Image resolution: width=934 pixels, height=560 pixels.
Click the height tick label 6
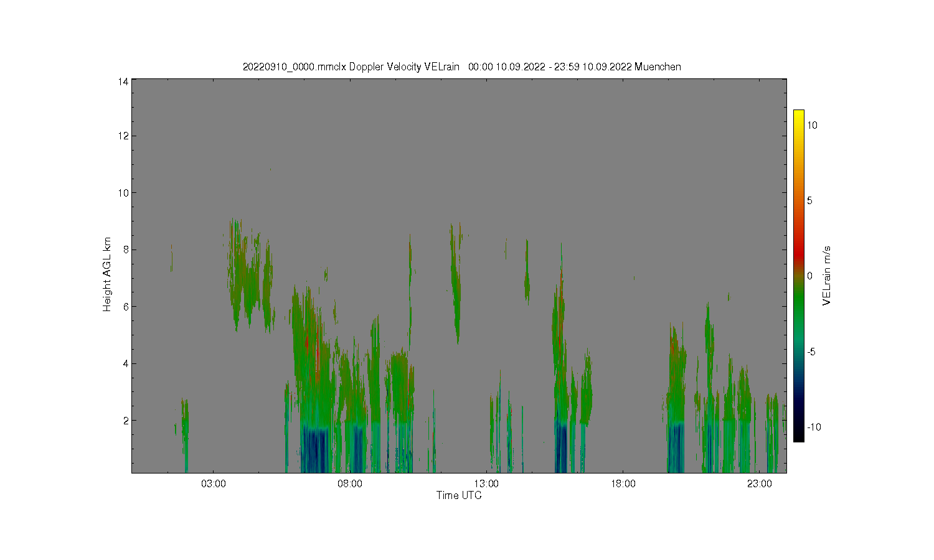click(x=126, y=306)
